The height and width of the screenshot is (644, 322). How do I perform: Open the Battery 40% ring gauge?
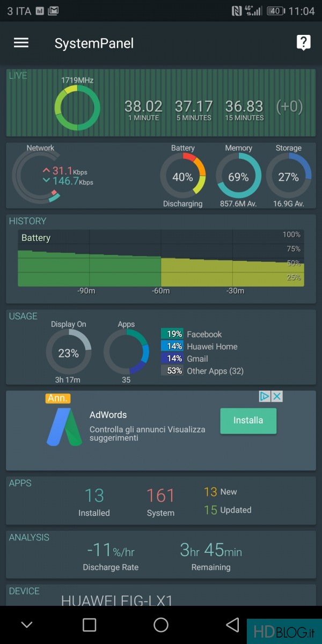(182, 177)
